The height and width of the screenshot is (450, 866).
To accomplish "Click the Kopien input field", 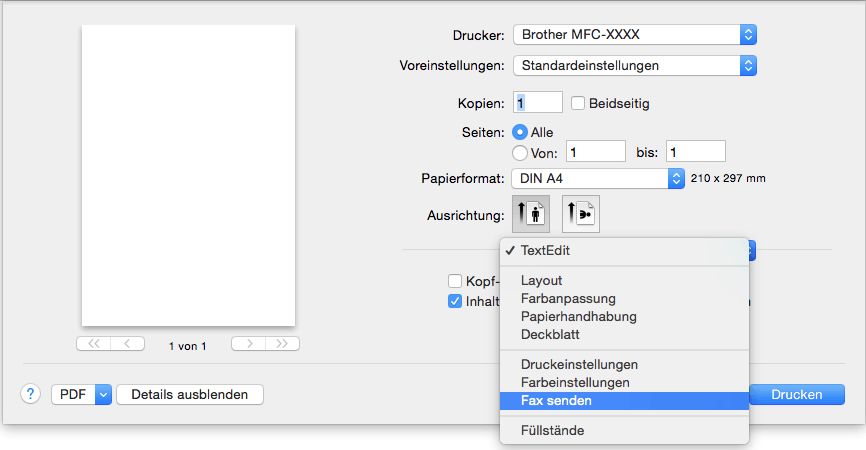I will coord(538,103).
